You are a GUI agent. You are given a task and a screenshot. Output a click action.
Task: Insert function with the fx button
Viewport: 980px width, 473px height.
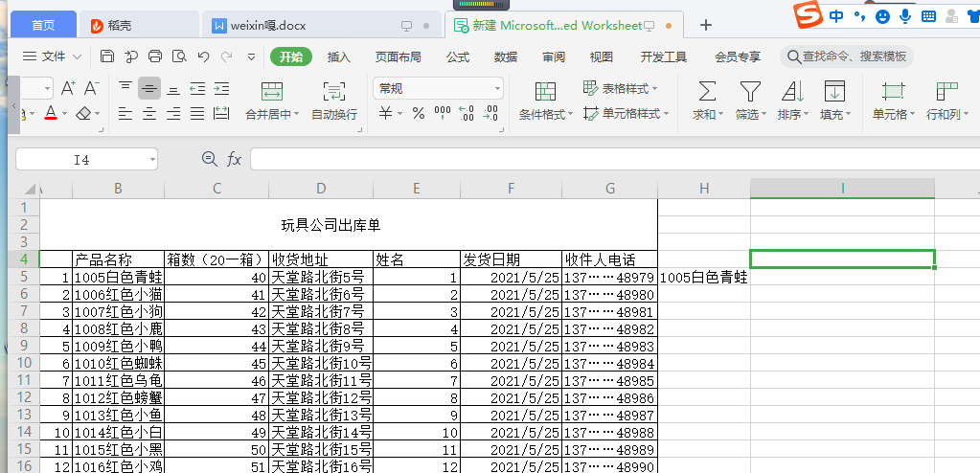click(x=235, y=159)
